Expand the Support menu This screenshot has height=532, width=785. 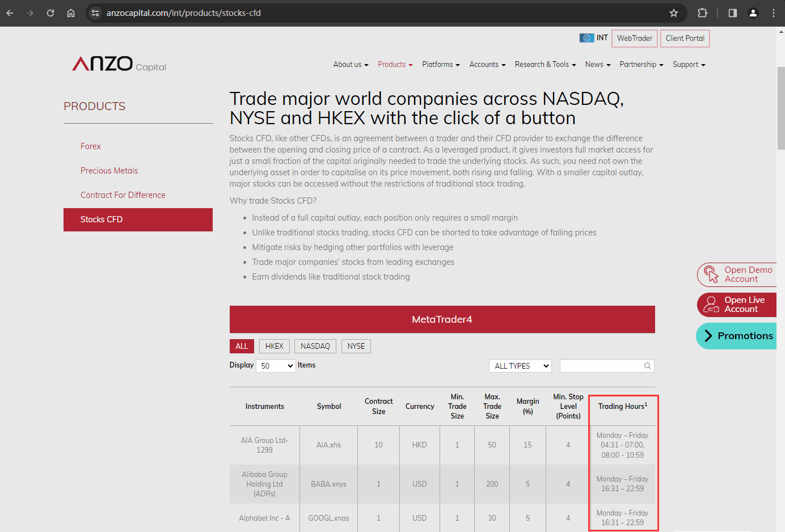(689, 65)
